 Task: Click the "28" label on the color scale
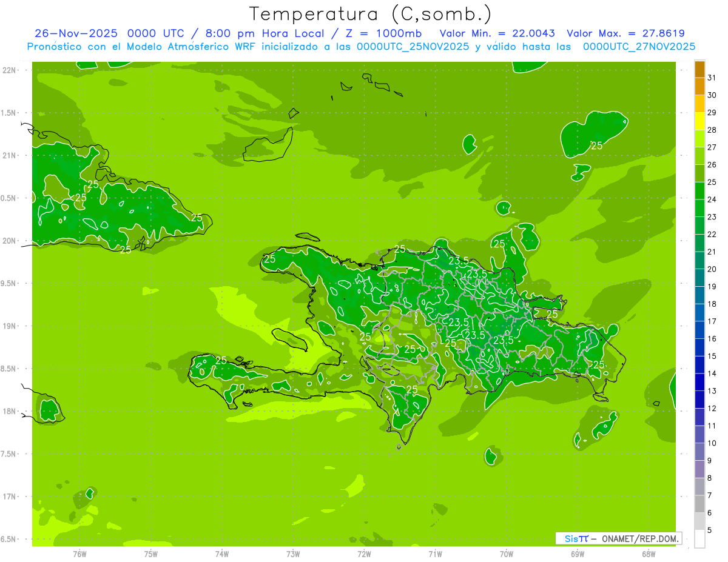[712, 130]
